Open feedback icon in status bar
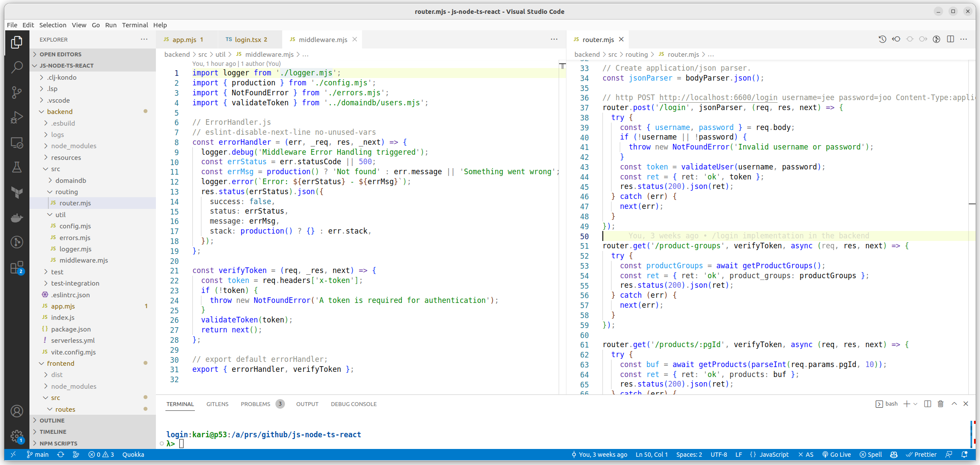This screenshot has width=980, height=465. pos(948,455)
